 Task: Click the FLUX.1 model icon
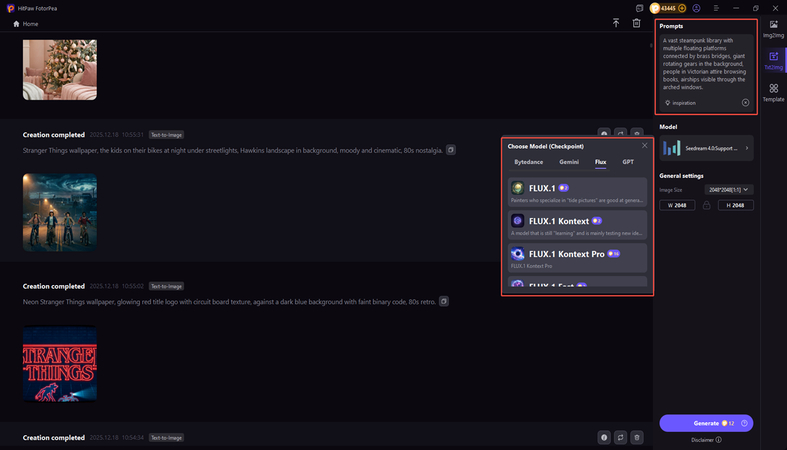coord(517,188)
